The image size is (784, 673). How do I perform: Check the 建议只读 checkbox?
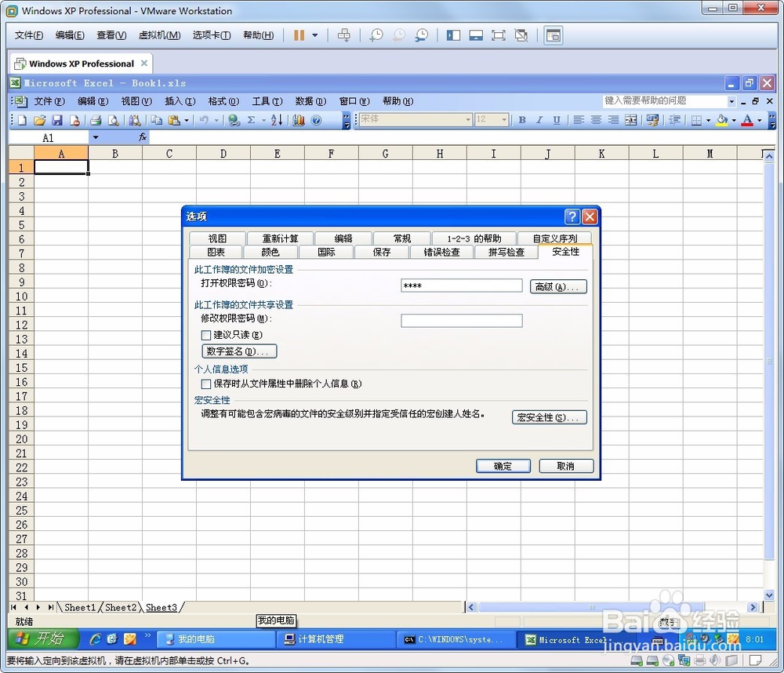click(x=206, y=335)
